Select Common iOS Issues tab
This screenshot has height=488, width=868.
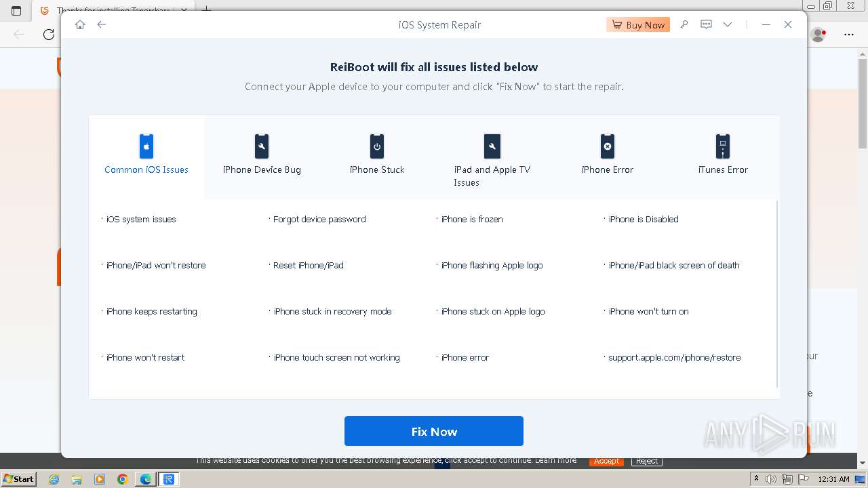coord(146,157)
